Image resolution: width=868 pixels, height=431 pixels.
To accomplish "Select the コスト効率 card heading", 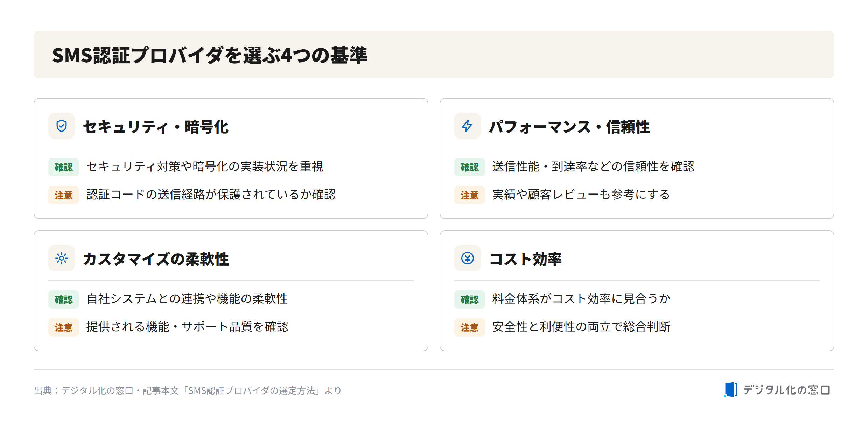I will click(525, 259).
